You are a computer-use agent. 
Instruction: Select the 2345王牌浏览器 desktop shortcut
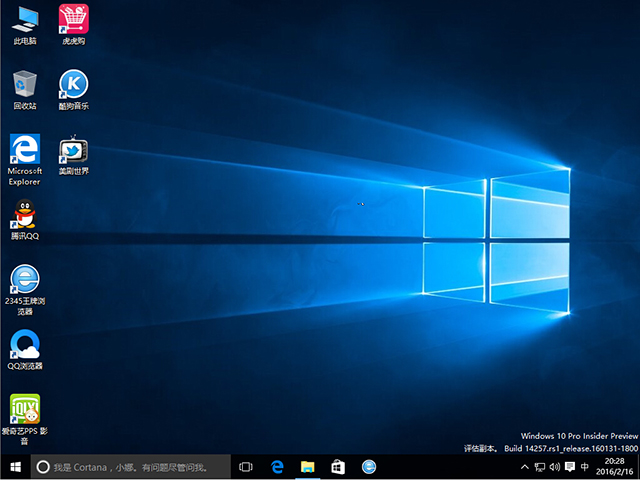25,279
